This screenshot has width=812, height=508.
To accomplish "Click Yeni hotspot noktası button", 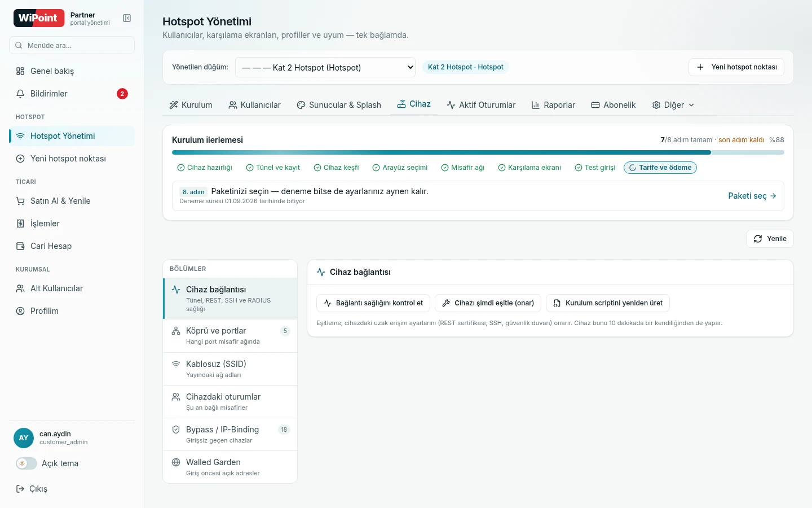I will pyautogui.click(x=736, y=67).
